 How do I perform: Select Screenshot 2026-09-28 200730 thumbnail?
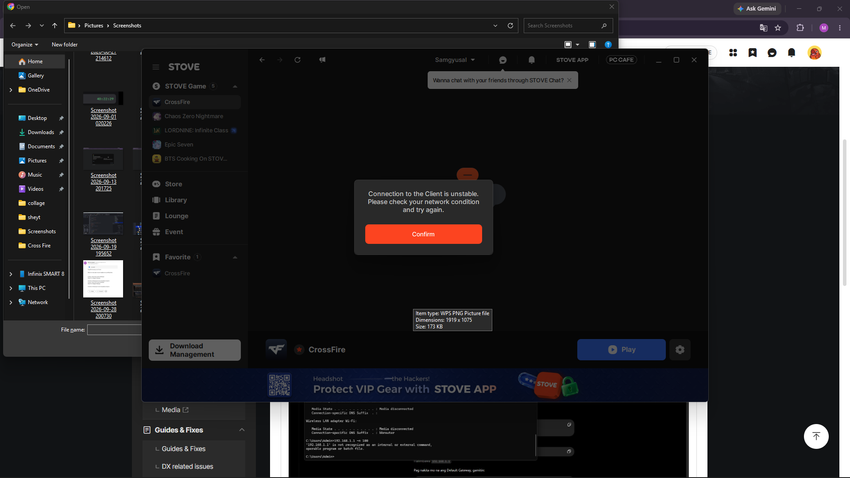click(x=103, y=279)
